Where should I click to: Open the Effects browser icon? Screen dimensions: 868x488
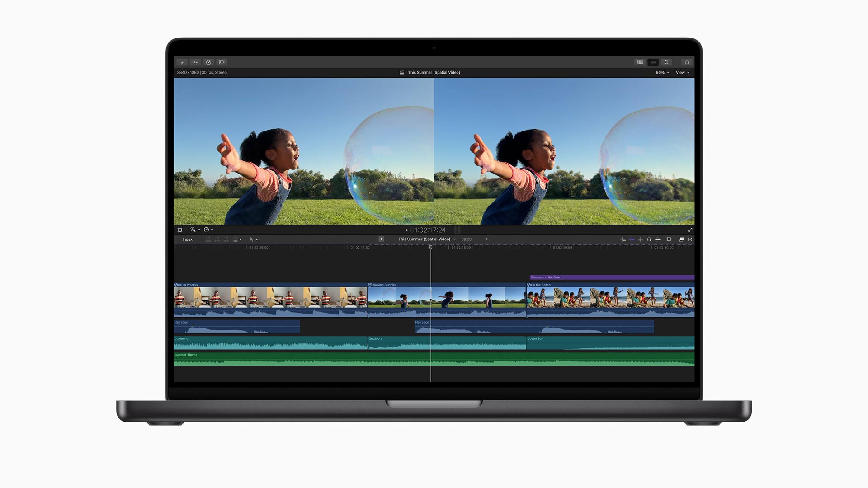pyautogui.click(x=681, y=239)
